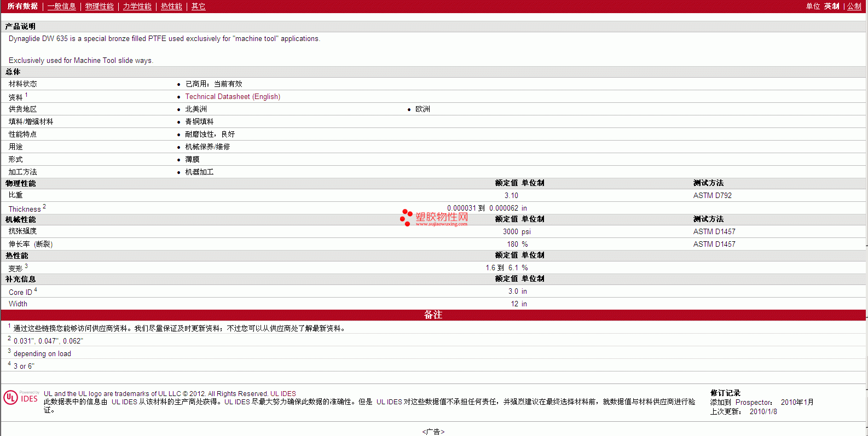Click the 填料/增强材料 row label
This screenshot has height=436, width=868.
pyautogui.click(x=31, y=121)
